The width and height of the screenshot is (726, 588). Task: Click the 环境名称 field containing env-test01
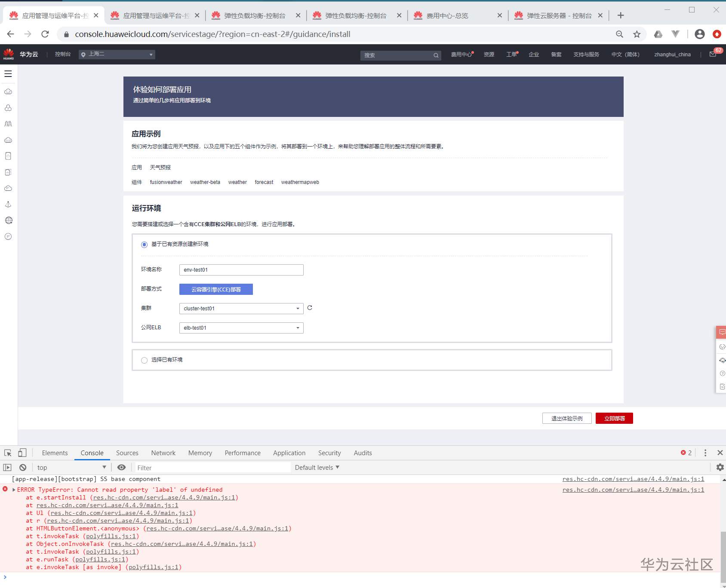click(x=241, y=270)
